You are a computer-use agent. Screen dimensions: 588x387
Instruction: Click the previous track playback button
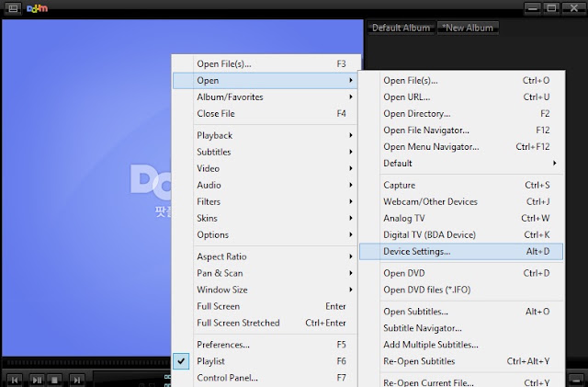coord(15,380)
